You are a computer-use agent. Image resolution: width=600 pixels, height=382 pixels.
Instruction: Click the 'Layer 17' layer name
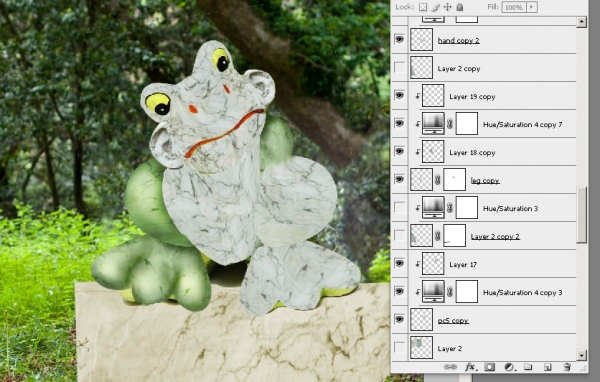463,264
